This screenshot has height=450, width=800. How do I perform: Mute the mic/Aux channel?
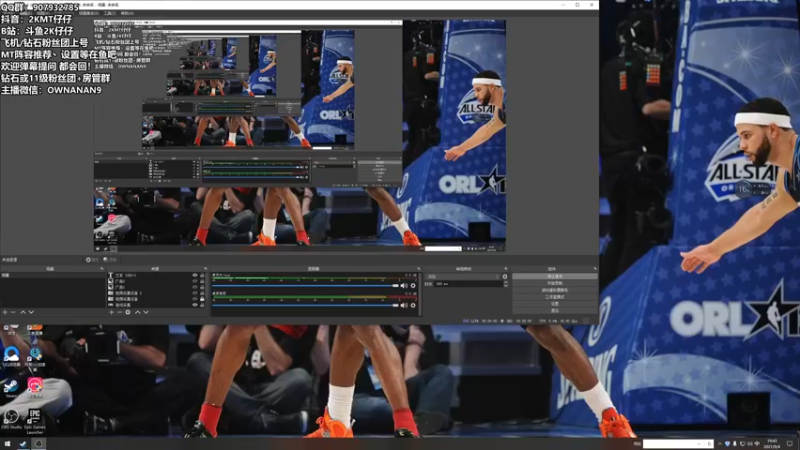click(x=404, y=286)
